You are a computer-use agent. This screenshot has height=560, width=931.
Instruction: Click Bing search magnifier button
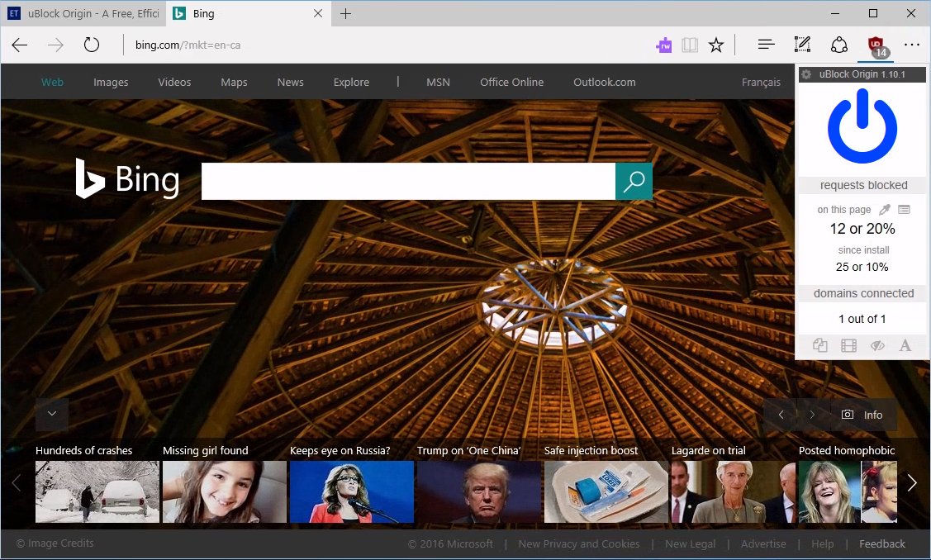pyautogui.click(x=634, y=181)
